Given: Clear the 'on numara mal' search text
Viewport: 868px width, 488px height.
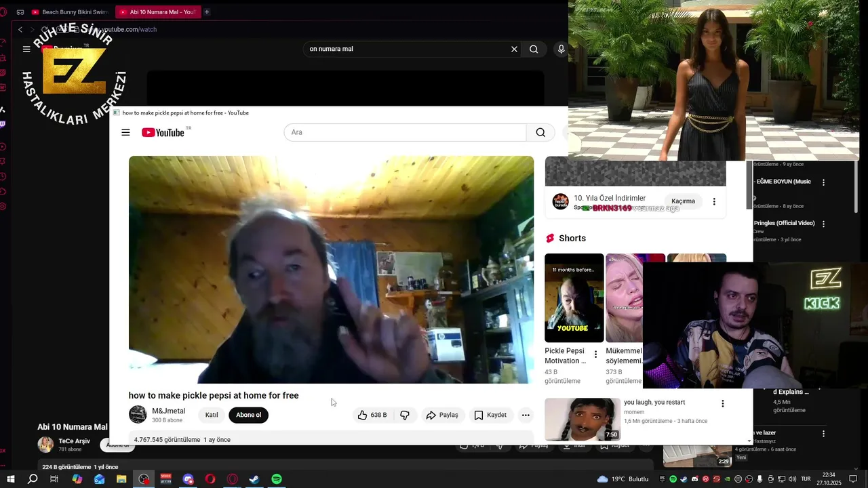Looking at the screenshot, I should (514, 49).
